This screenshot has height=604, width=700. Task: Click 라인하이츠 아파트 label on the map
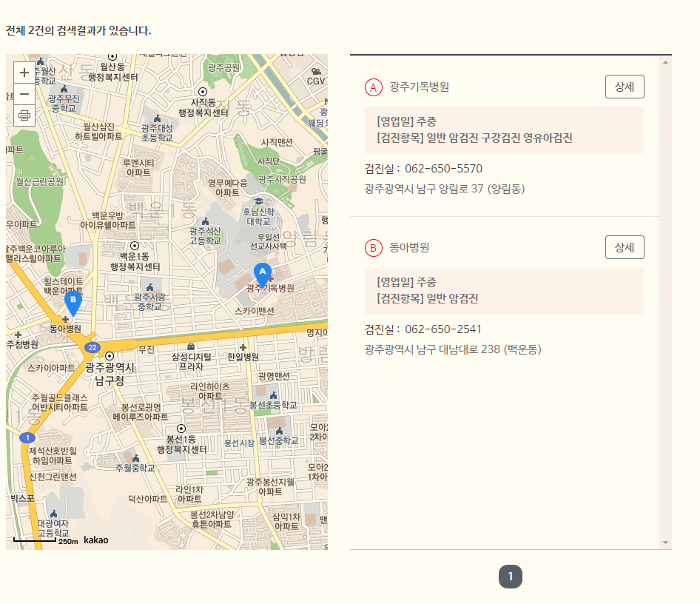click(210, 391)
